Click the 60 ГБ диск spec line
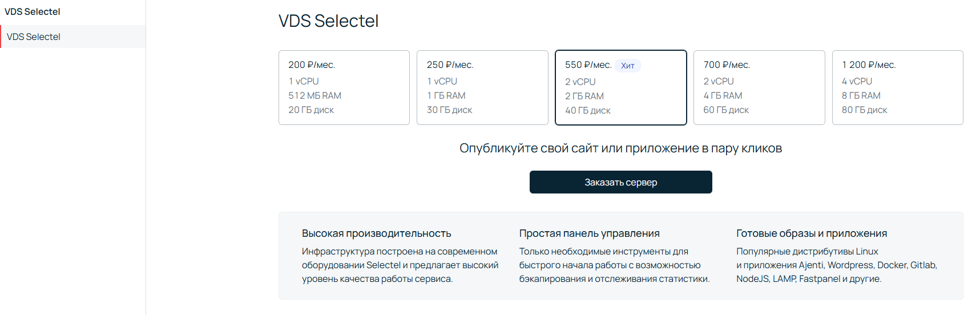 726,110
